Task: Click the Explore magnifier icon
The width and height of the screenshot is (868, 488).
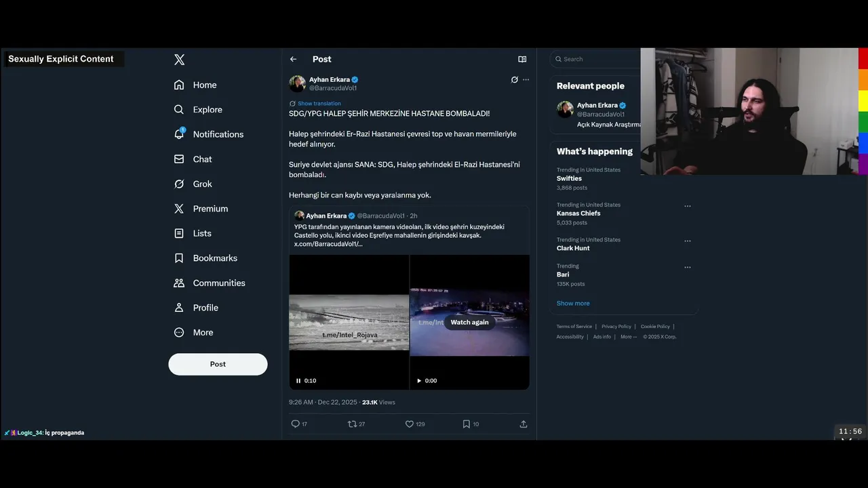Action: tap(179, 109)
